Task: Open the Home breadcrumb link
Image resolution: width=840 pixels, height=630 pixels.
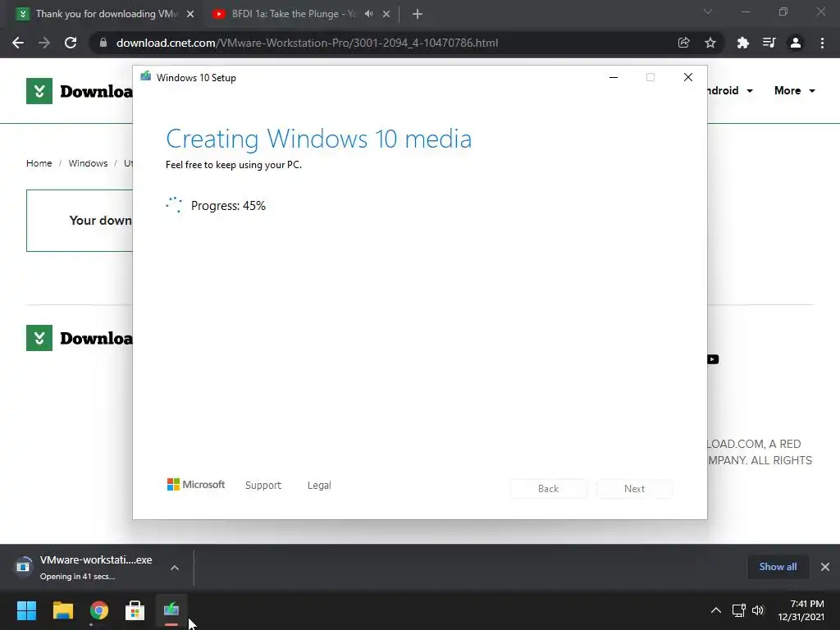Action: click(x=39, y=163)
